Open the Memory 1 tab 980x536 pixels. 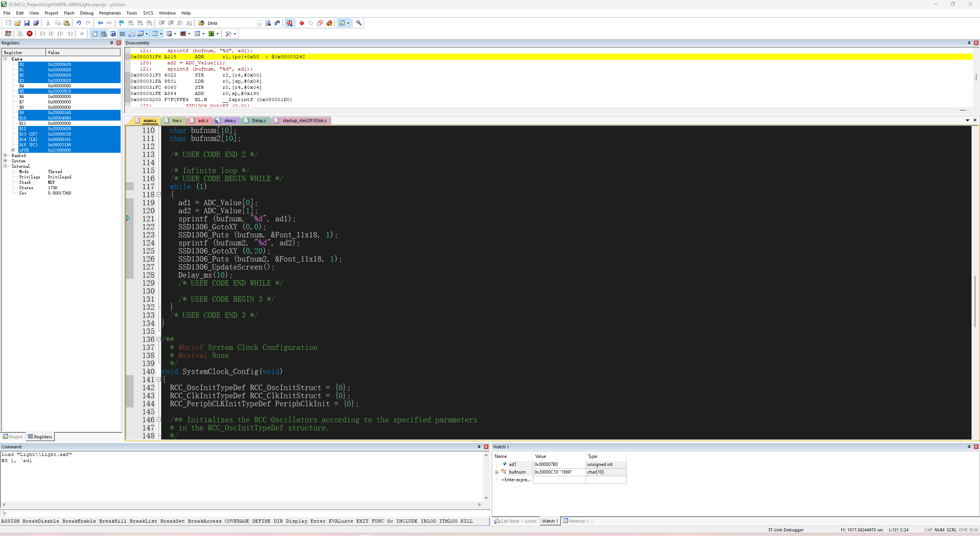coord(575,521)
